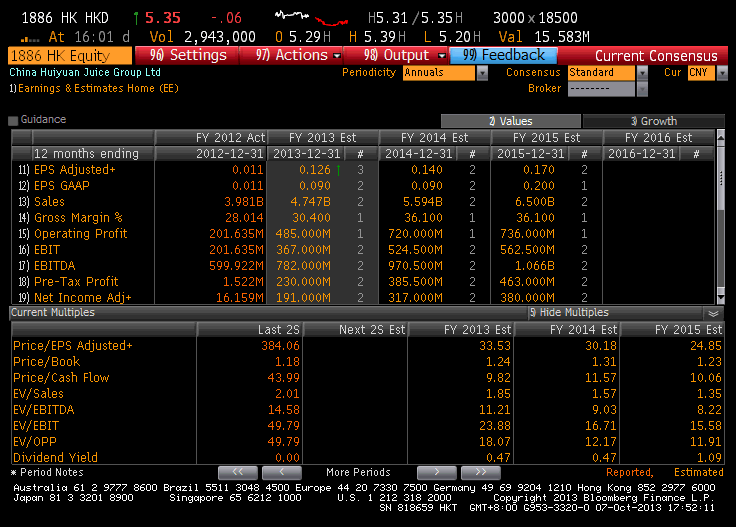Switch to the 3) Growth tab
This screenshot has width=736, height=527.
pyautogui.click(x=653, y=121)
